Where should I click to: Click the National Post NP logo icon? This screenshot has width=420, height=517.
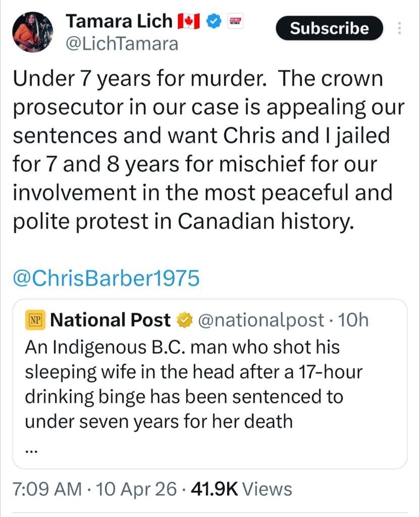pyautogui.click(x=35, y=320)
